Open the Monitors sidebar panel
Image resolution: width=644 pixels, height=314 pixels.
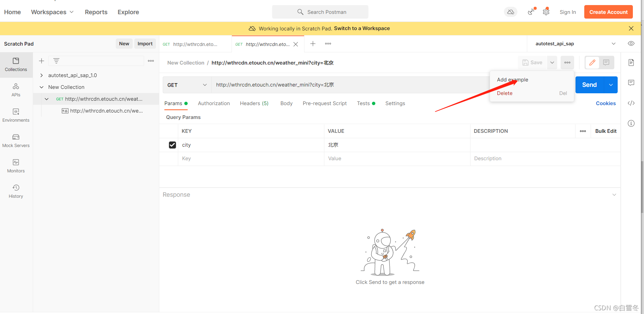(16, 166)
